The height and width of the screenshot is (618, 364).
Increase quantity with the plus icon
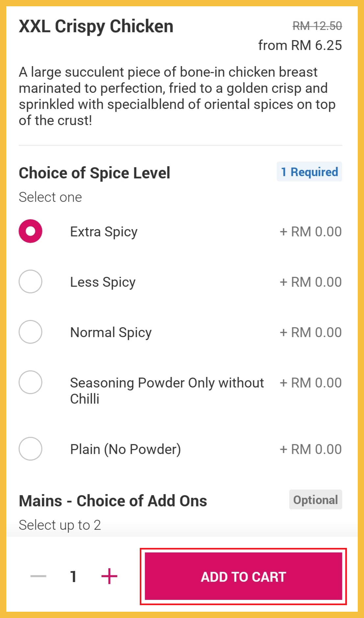click(x=109, y=576)
